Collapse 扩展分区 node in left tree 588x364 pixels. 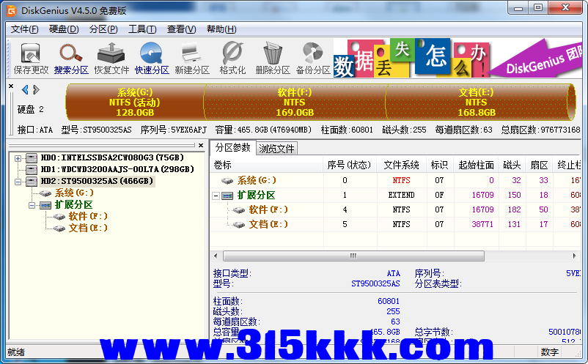tap(32, 205)
